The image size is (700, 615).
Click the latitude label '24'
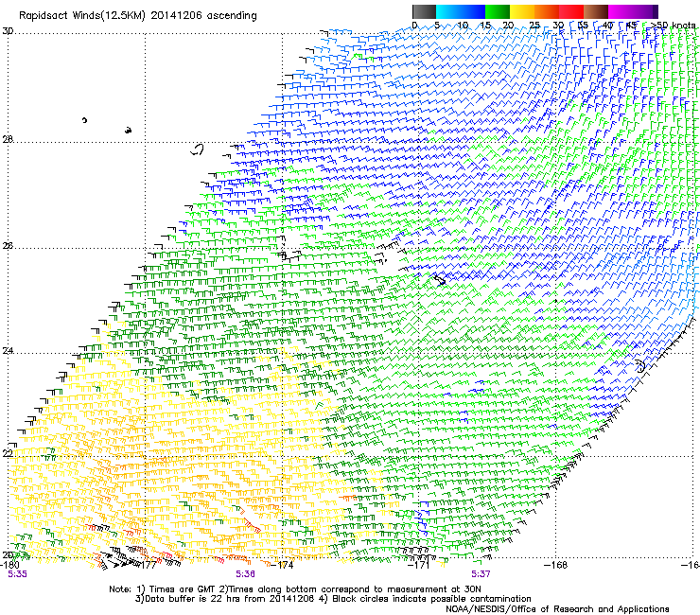pyautogui.click(x=8, y=351)
